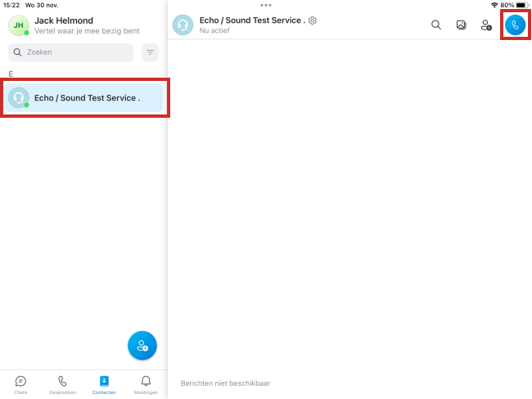Viewport: 532px width, 399px height.
Task: Switch to the Gesprekken tab
Action: (x=62, y=385)
